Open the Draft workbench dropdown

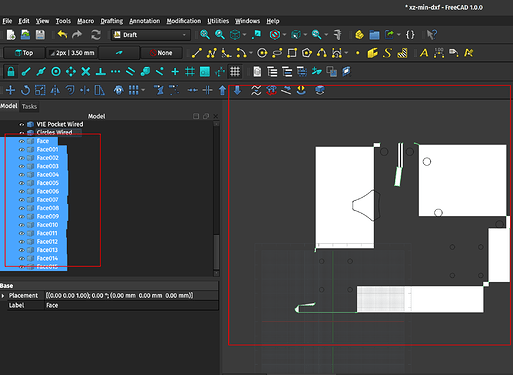pos(150,35)
